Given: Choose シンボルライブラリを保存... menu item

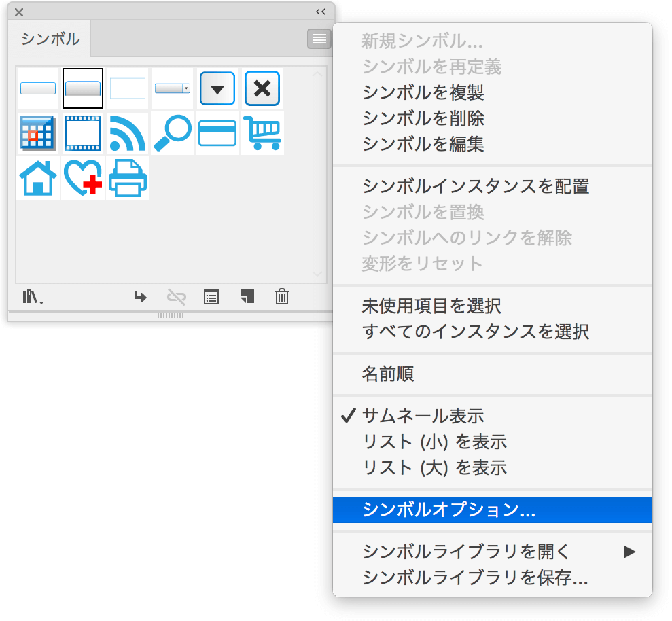Looking at the screenshot, I should [x=493, y=578].
